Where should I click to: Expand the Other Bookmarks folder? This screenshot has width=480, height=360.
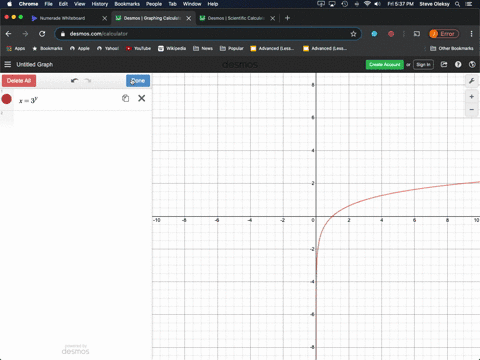tap(452, 48)
